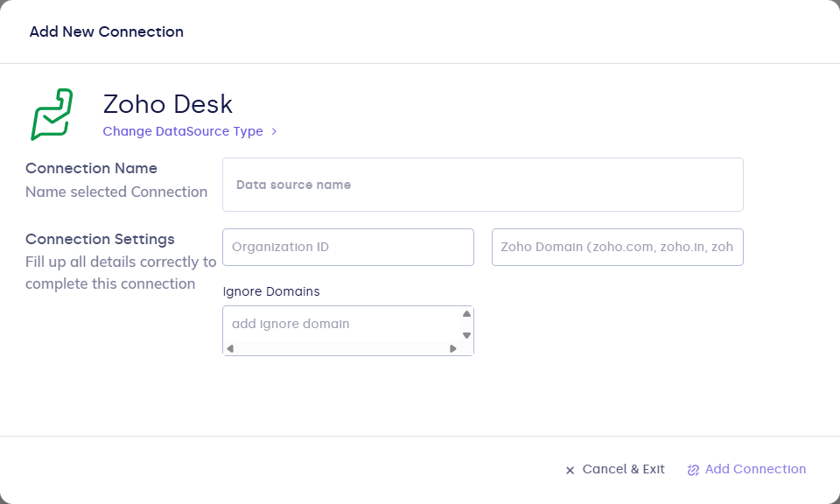Screen dimensions: 840x504
Task: Focus the Data source name field
Action: pos(483,185)
